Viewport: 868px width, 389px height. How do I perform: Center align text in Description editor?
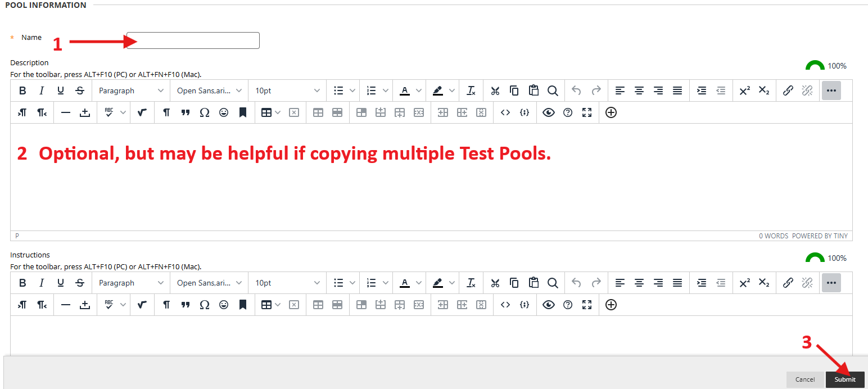(x=639, y=91)
